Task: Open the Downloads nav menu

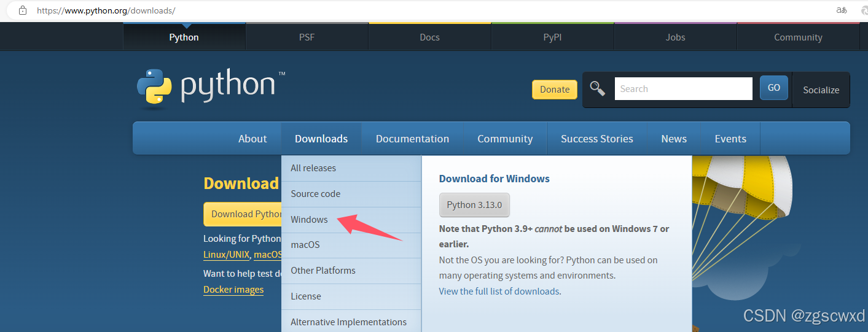Action: pos(321,139)
